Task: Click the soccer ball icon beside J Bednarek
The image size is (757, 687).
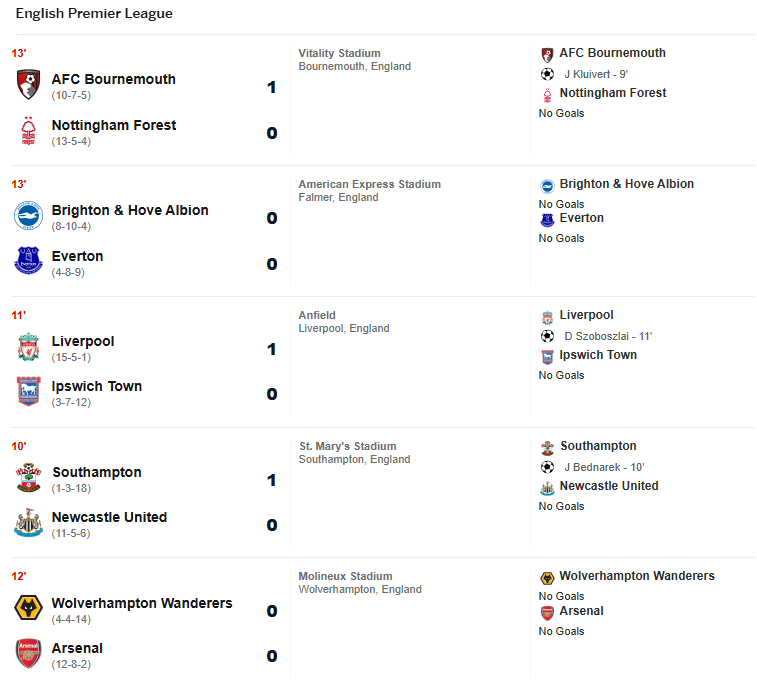Action: [547, 467]
